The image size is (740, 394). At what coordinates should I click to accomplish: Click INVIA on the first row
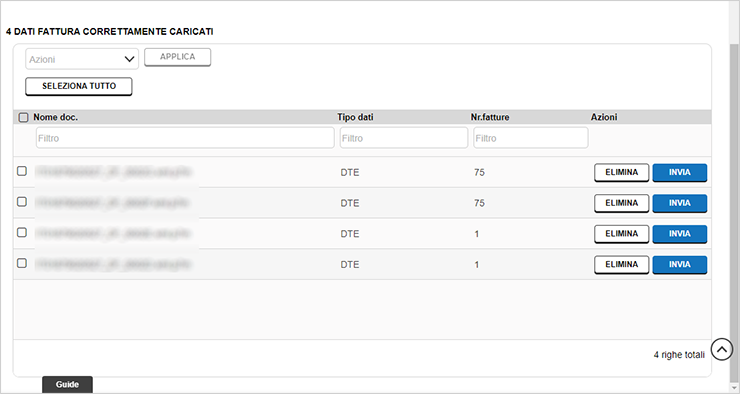[680, 173]
